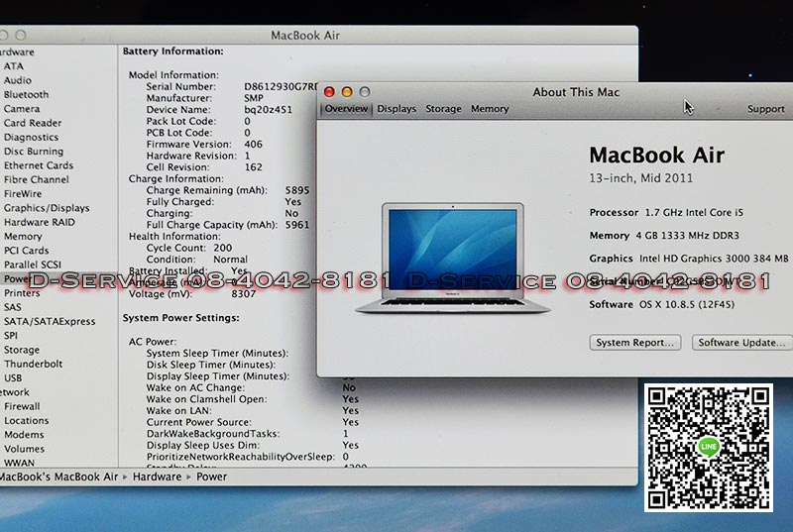Click the Software OS X 10.8.5 line
This screenshot has width=793, height=532.
pos(661,305)
